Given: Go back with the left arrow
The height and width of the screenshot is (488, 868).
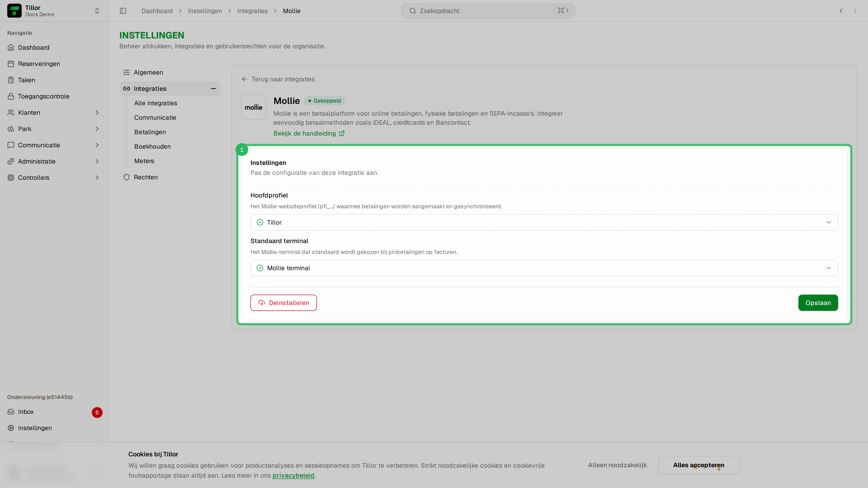Looking at the screenshot, I should (841, 11).
